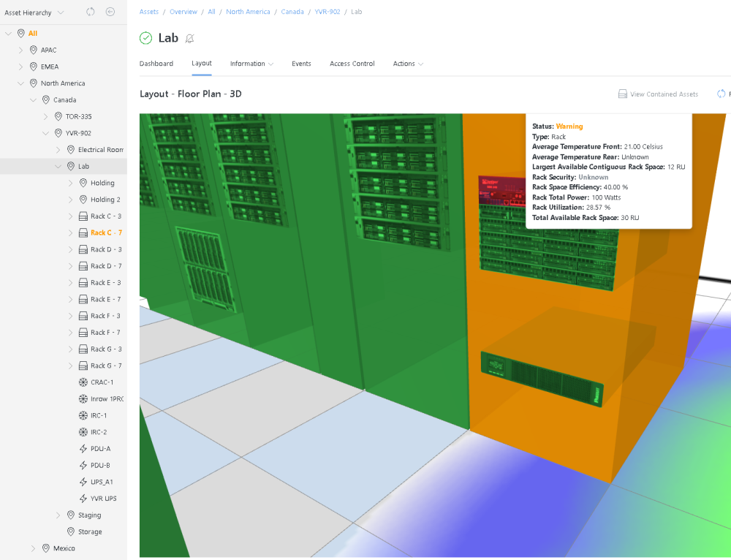Expand the Mexico tree node
Image resolution: width=731 pixels, height=560 pixels.
point(34,548)
